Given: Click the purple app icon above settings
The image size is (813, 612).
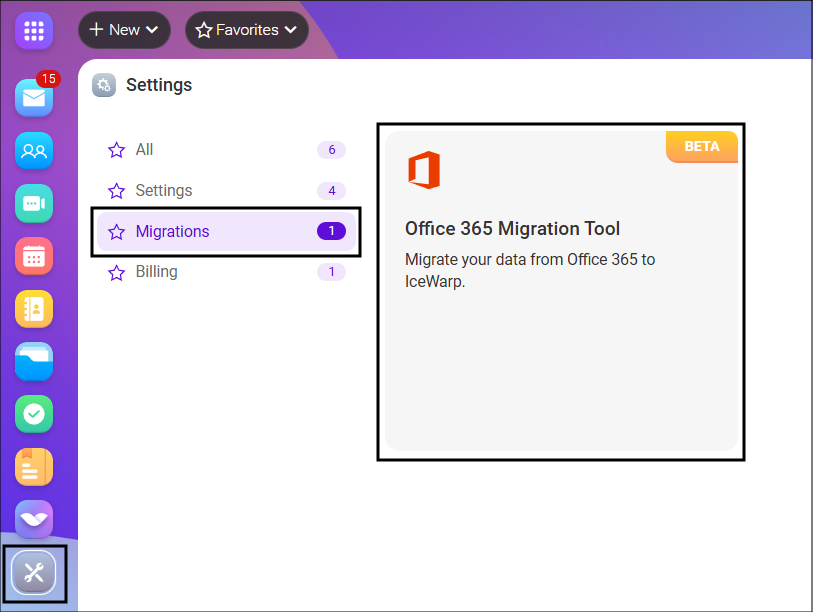Looking at the screenshot, I should pyautogui.click(x=34, y=519).
